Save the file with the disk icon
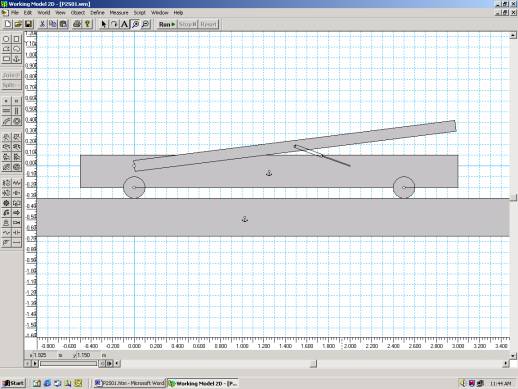 29,24
